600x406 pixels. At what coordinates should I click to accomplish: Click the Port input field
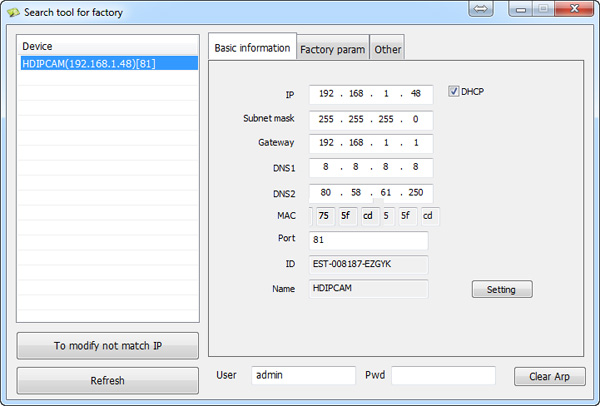click(368, 241)
